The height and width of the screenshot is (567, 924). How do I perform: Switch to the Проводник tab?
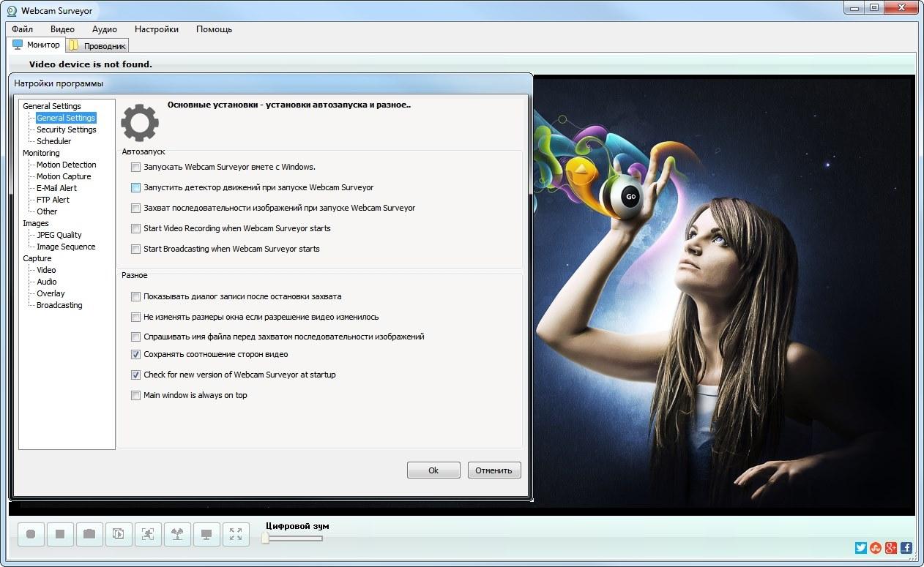click(97, 45)
